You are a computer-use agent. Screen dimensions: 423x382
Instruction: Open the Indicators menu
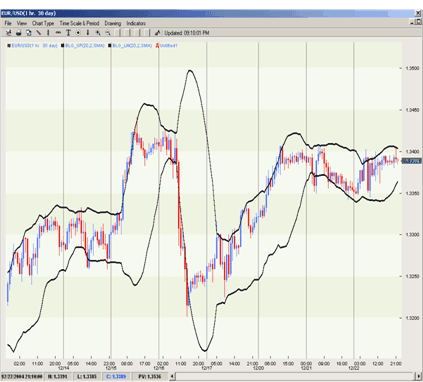(x=136, y=23)
